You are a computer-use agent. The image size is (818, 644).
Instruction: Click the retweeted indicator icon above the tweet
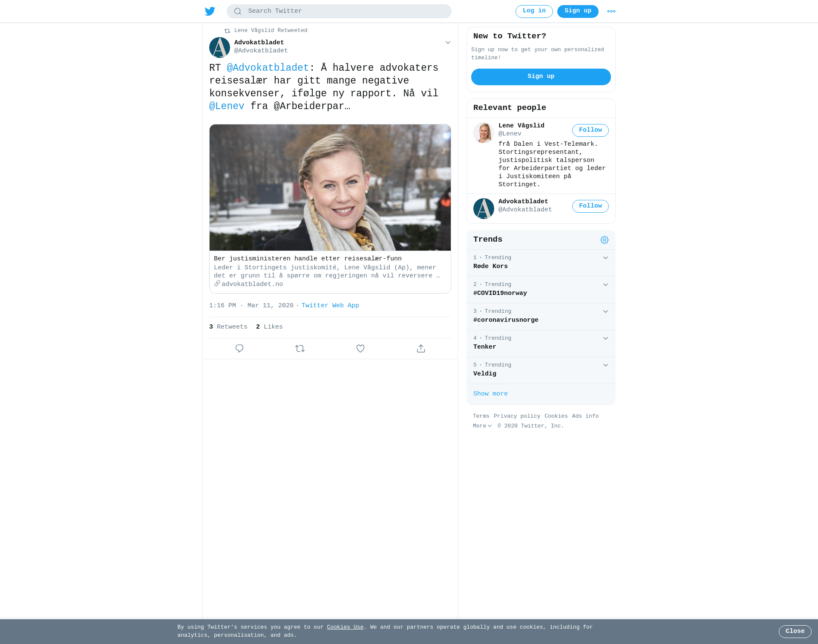pyautogui.click(x=227, y=31)
